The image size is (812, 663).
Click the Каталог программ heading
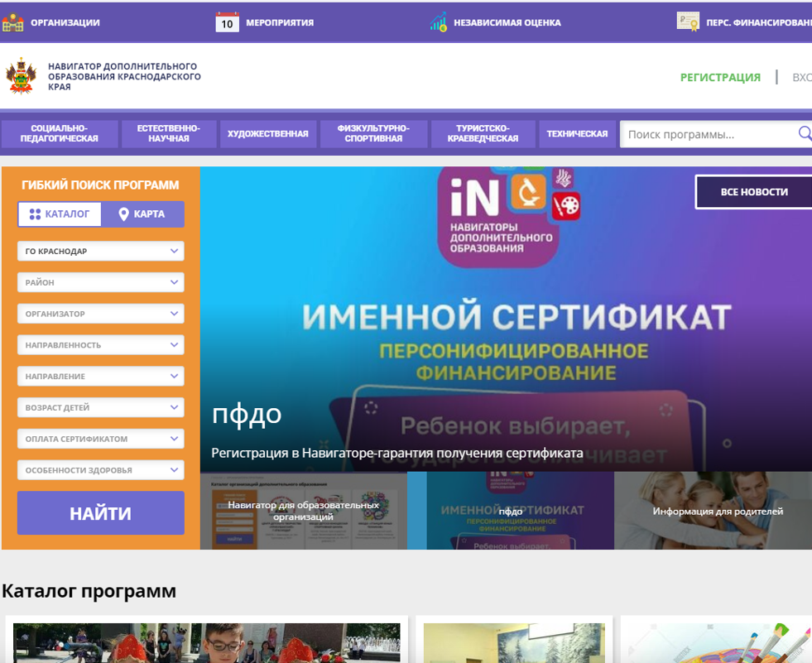(x=89, y=591)
